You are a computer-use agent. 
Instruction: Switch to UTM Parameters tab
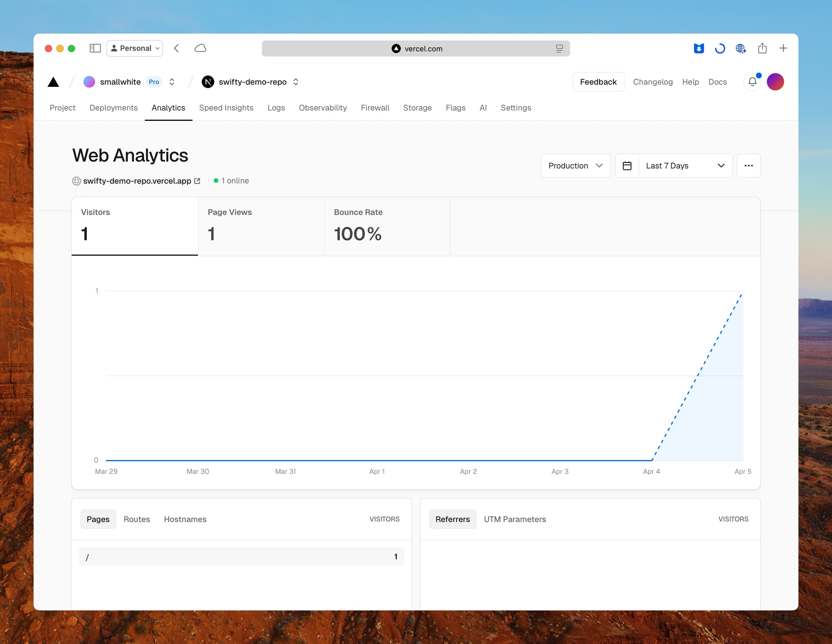515,519
